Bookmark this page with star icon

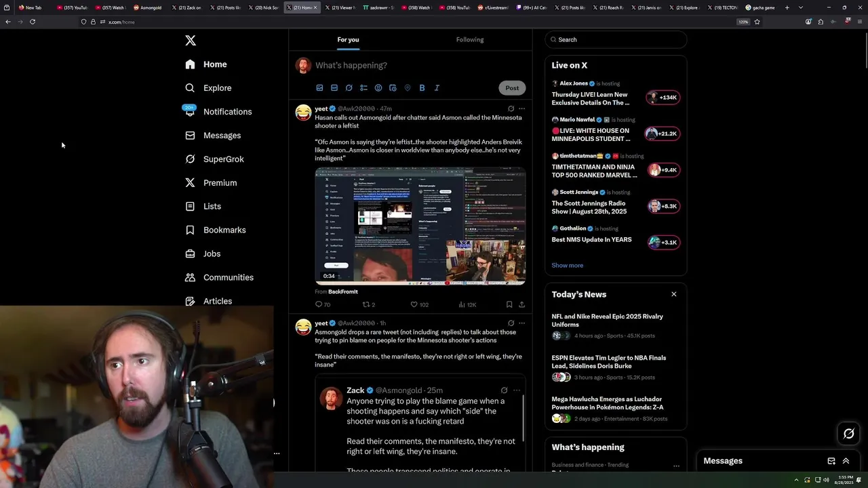[x=757, y=22]
